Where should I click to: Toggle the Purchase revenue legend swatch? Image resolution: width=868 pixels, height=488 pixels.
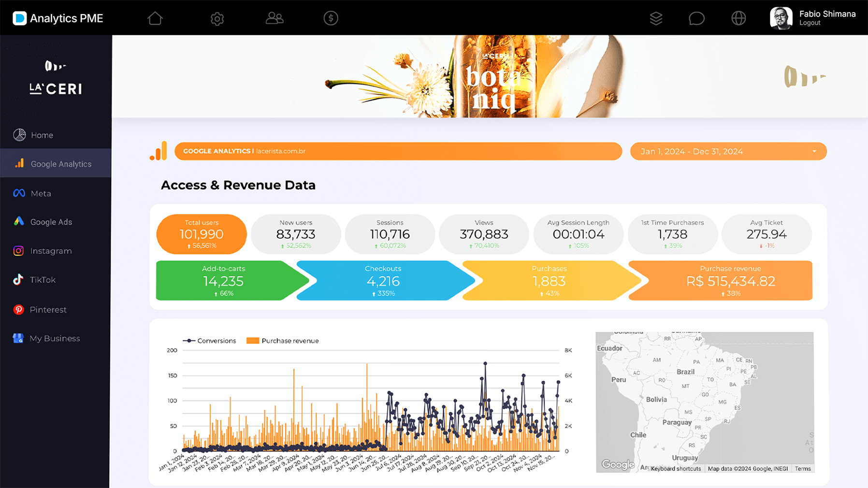point(253,341)
